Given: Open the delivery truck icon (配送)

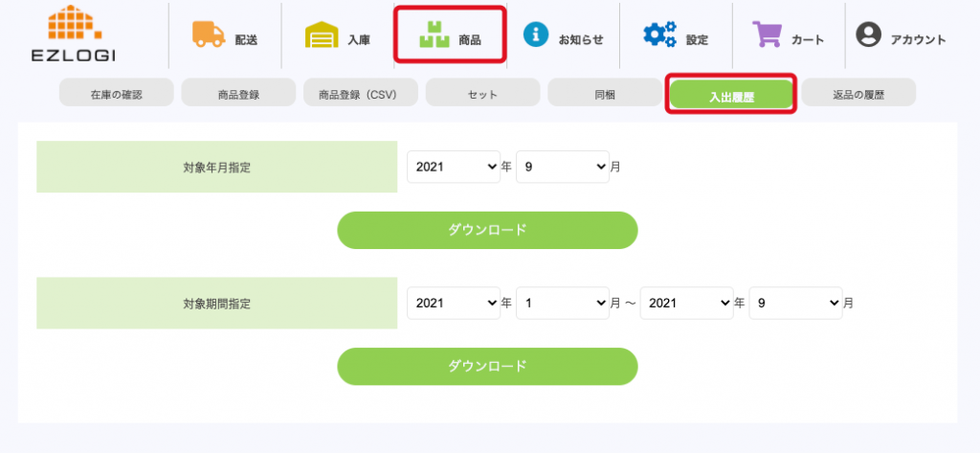Looking at the screenshot, I should pos(208,34).
